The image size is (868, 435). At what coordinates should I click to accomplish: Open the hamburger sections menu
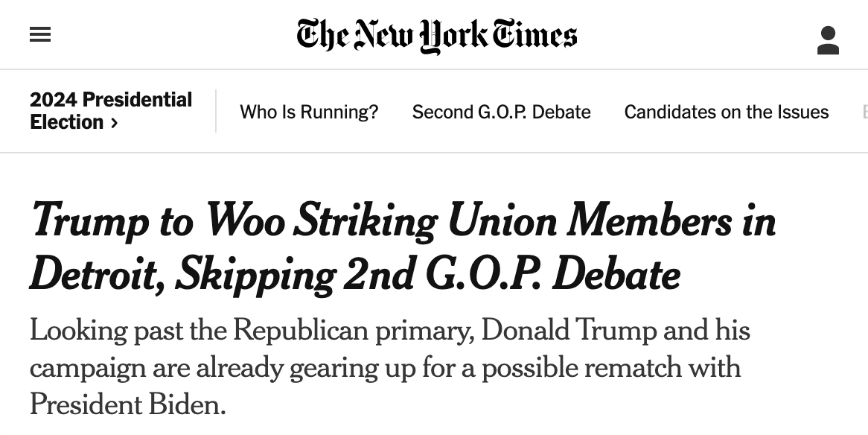point(40,35)
